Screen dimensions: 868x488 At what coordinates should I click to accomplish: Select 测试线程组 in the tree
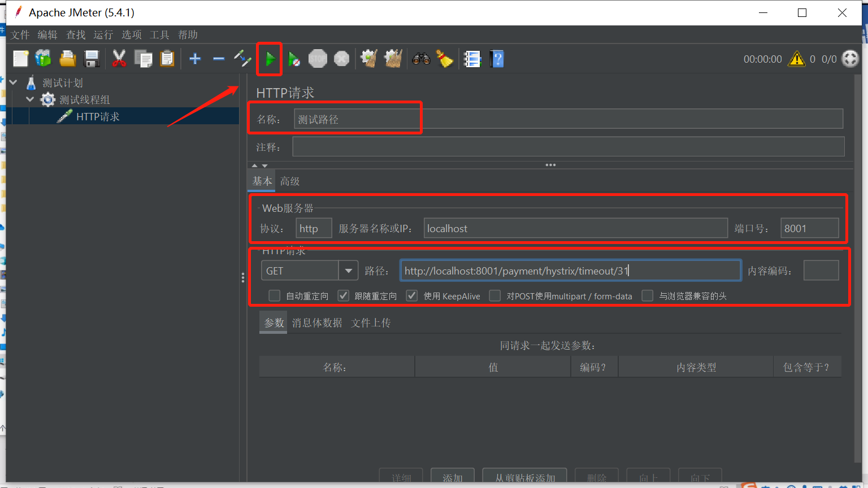(84, 100)
